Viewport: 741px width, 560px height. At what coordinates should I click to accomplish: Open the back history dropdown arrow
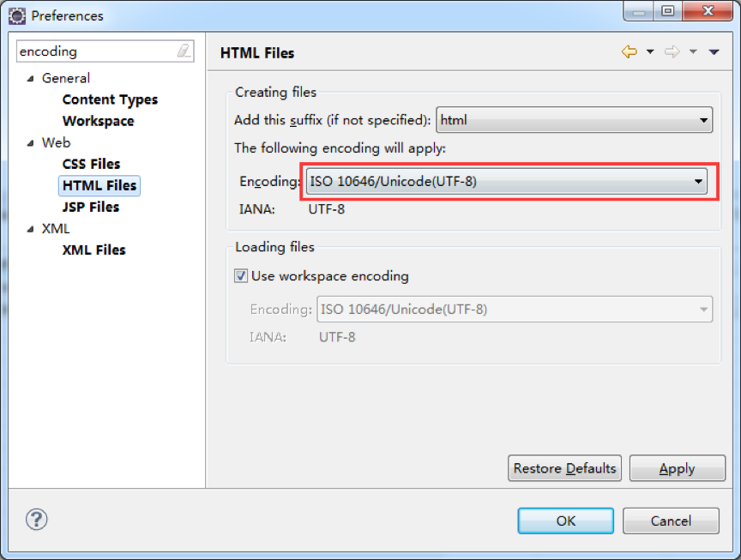tap(650, 52)
